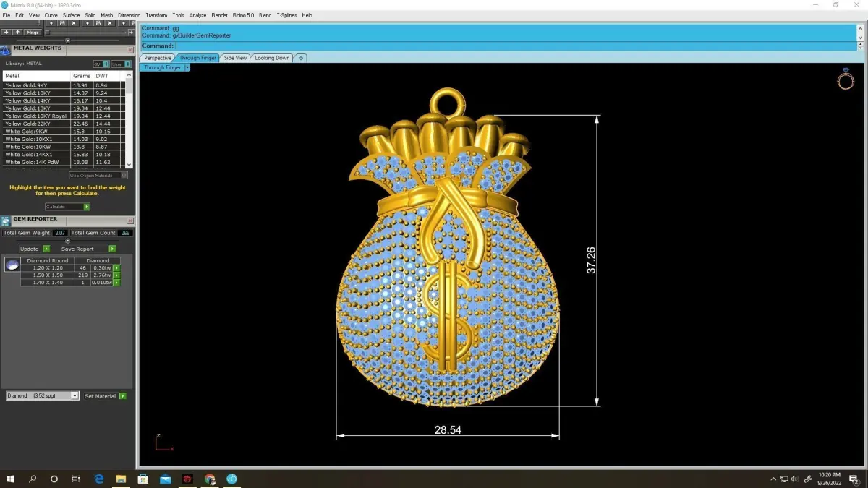Click green arrow for 1.20 X 1.20 row
868x488 pixels.
pyautogui.click(x=116, y=268)
